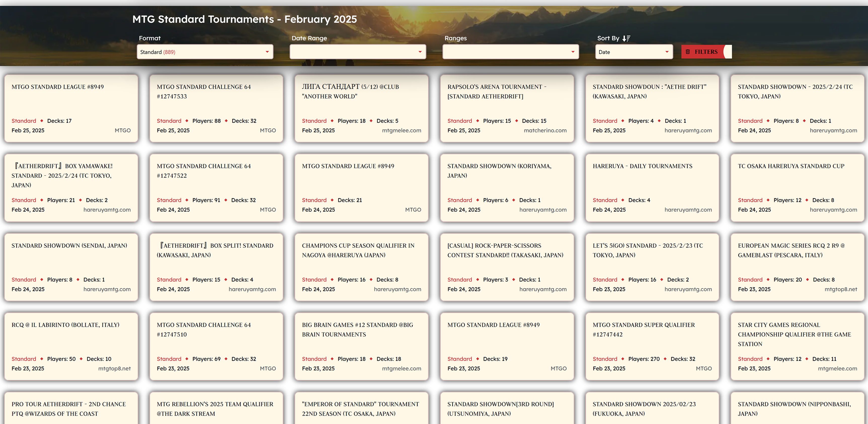
Task: Toggle the sort direction icon next to Sort By
Action: pos(626,38)
